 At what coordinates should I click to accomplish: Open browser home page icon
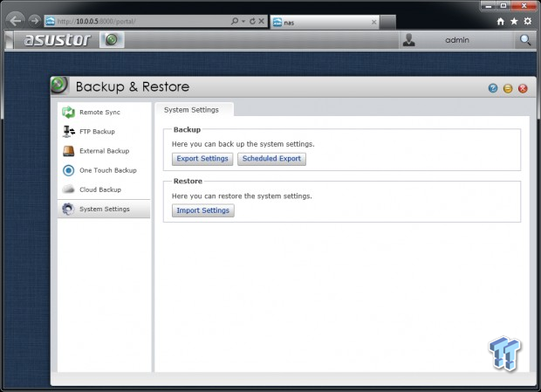[x=501, y=22]
